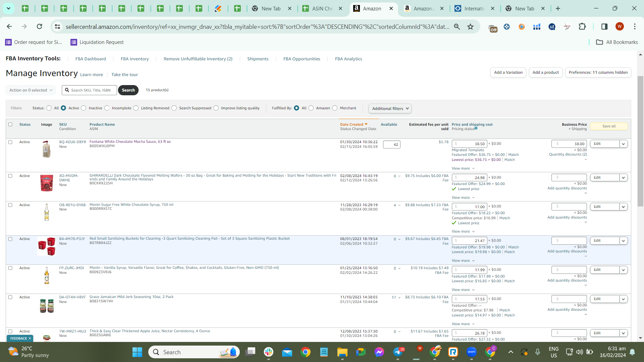Bookmark this page with the star icon
The width and height of the screenshot is (644, 362).
[471, 26]
